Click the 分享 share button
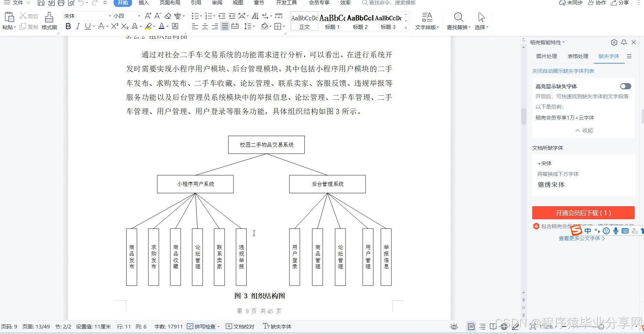 [x=620, y=3]
